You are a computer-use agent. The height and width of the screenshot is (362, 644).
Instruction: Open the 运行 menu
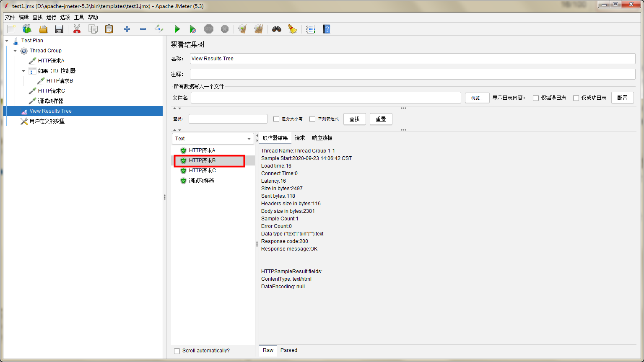pos(51,17)
